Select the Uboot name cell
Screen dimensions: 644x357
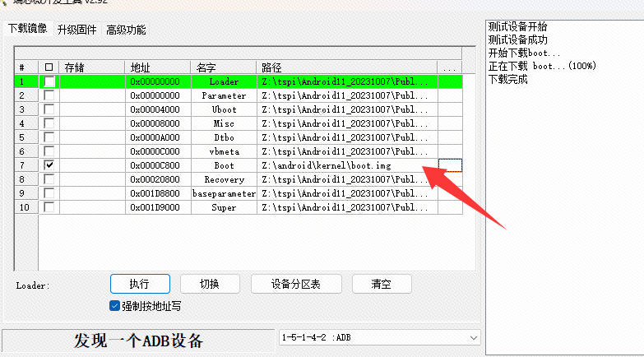[x=224, y=109]
